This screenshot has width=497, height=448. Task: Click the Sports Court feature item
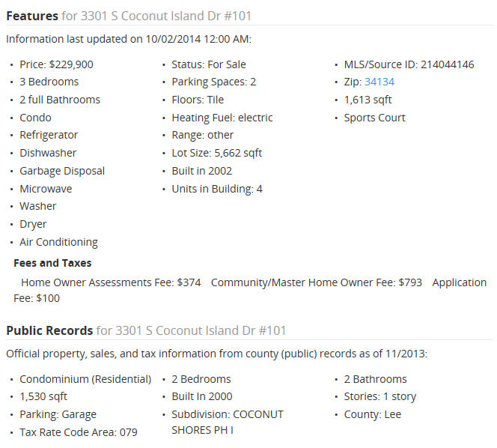pyautogui.click(x=375, y=118)
